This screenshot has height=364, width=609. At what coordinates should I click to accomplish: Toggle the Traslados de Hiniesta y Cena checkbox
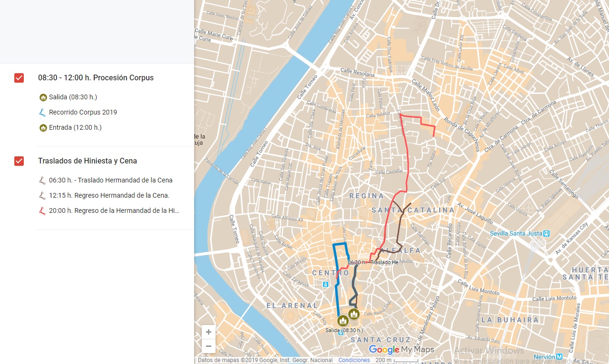tap(19, 161)
